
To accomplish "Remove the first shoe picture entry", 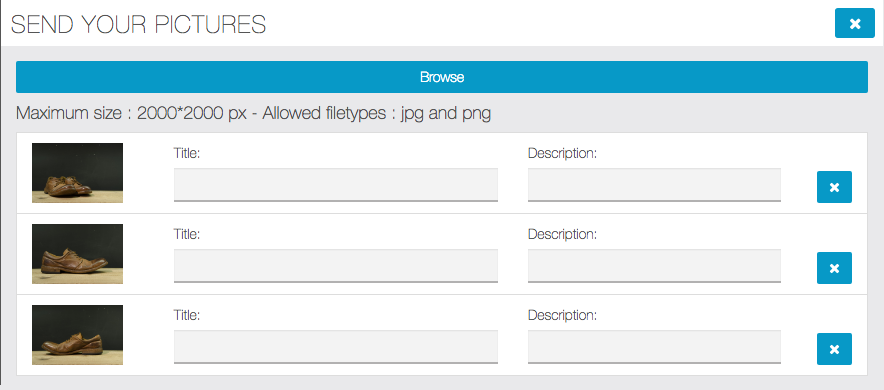I will 834,187.
